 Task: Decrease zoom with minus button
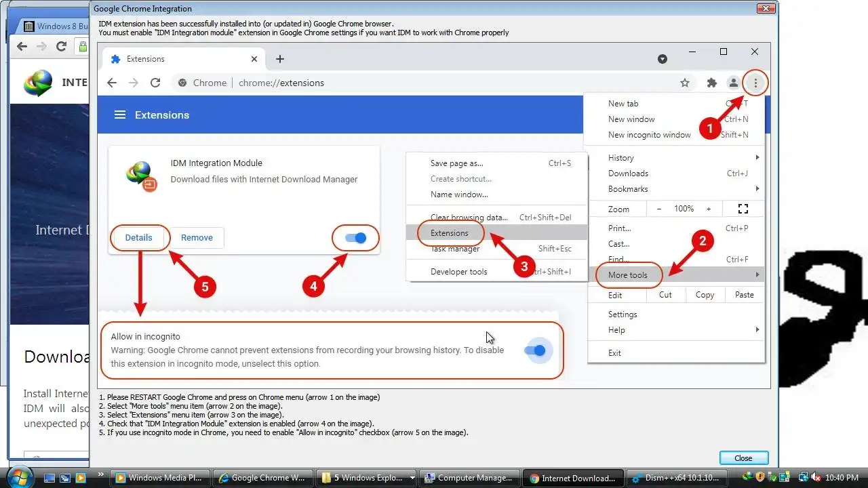[x=659, y=209]
